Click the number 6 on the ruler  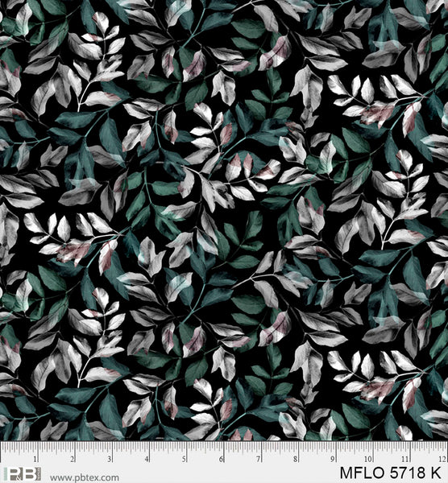pyautogui.click(x=221, y=460)
